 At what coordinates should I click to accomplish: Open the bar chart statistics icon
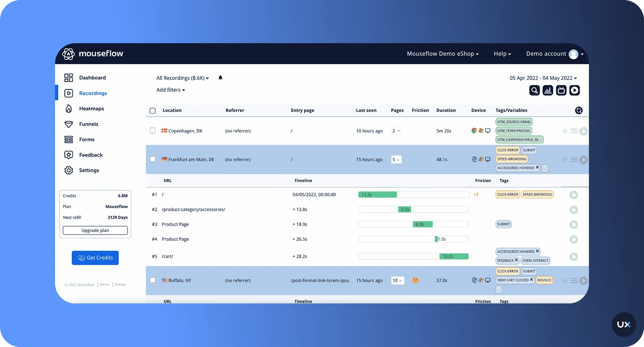coord(548,90)
